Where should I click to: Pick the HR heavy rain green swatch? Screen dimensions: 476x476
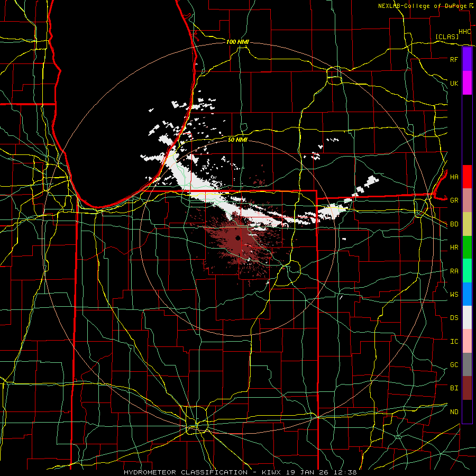click(467, 248)
